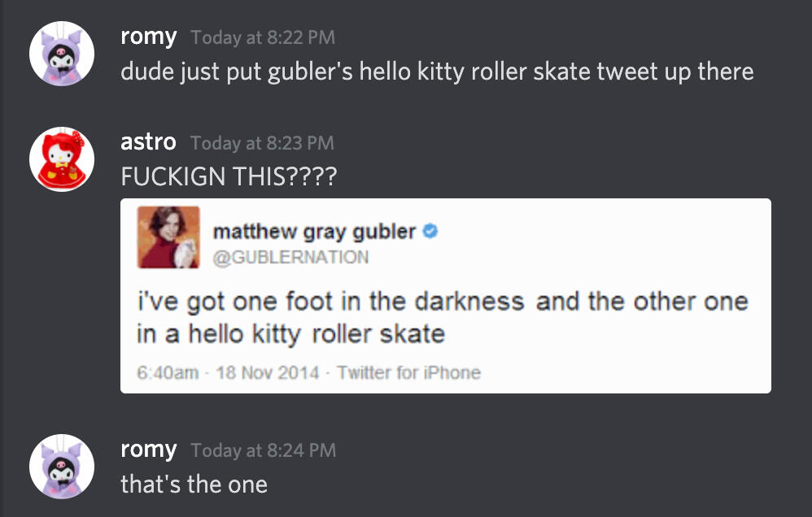Click romy's avatar next to "that's the one"
The image size is (812, 517).
62,467
